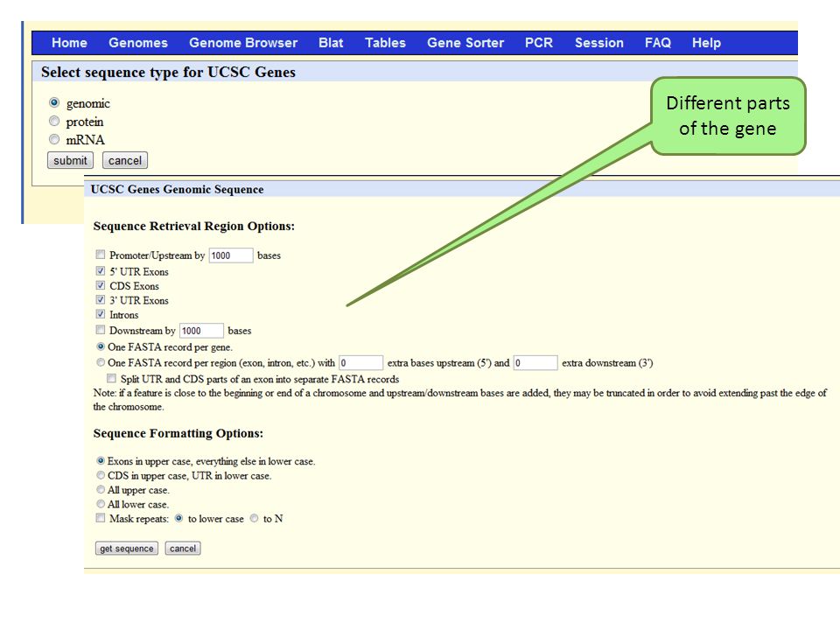Viewport: 840px width, 630px height.
Task: Uncheck the CDS Exons checkbox
Action: point(101,285)
